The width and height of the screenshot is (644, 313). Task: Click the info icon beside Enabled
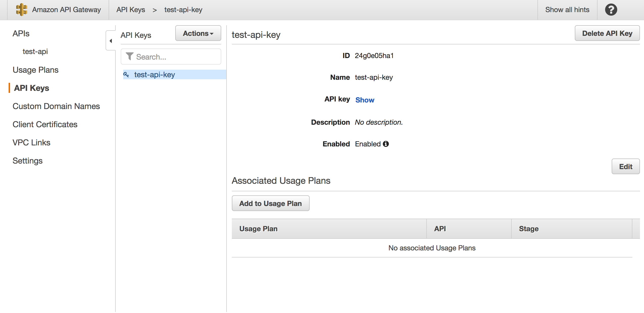[x=386, y=144]
